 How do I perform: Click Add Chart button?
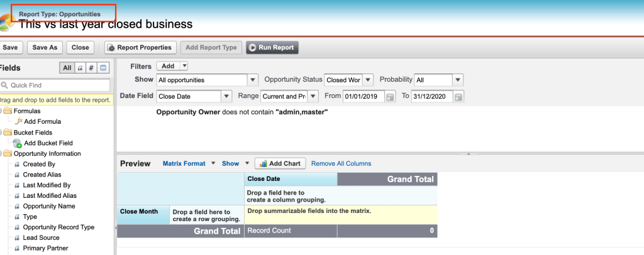[280, 163]
